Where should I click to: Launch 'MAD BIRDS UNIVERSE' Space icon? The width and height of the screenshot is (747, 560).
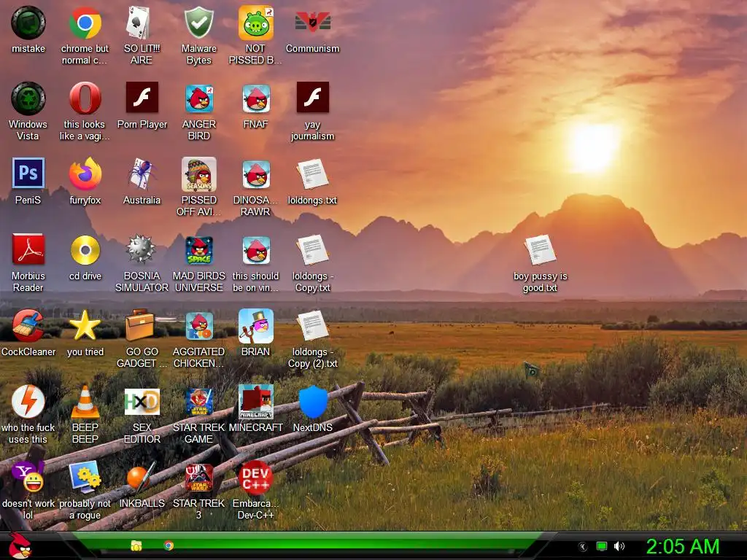coord(198,250)
